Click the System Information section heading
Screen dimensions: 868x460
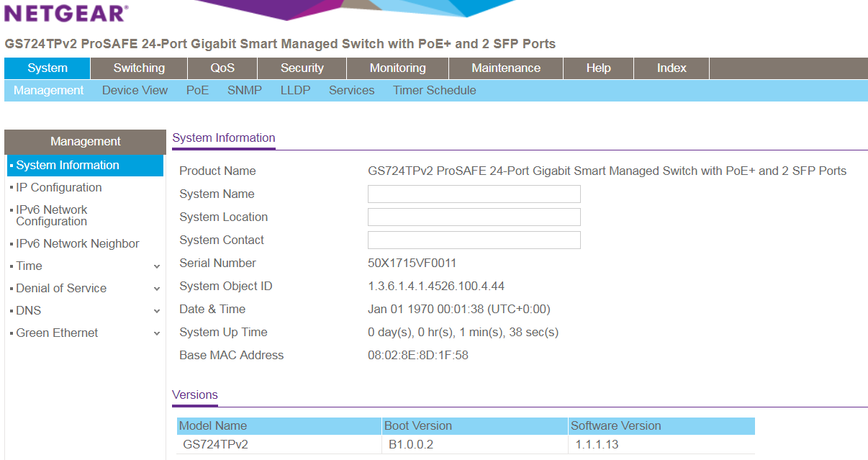pos(224,138)
